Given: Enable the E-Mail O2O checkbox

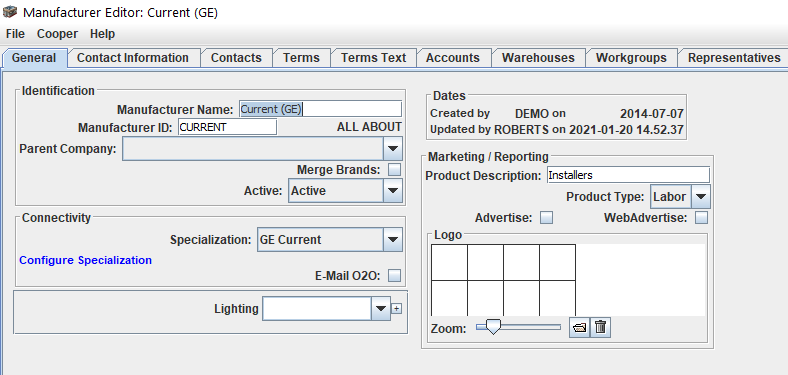Looking at the screenshot, I should [x=395, y=275].
